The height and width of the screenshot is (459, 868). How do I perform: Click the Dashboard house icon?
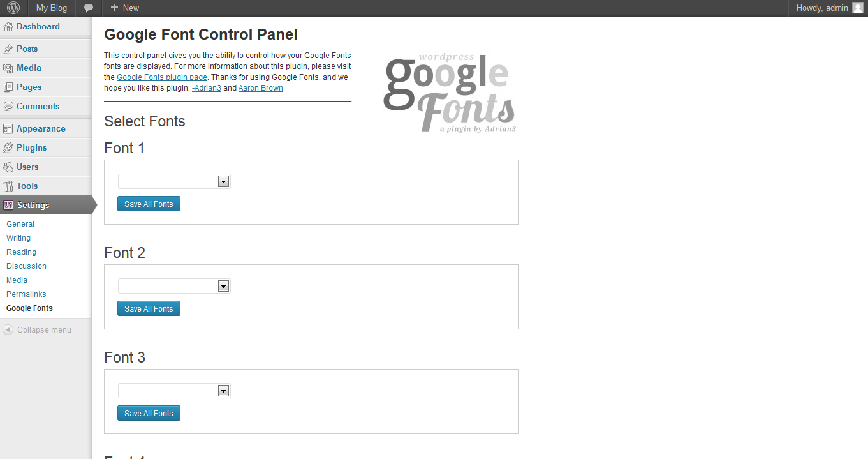click(8, 27)
